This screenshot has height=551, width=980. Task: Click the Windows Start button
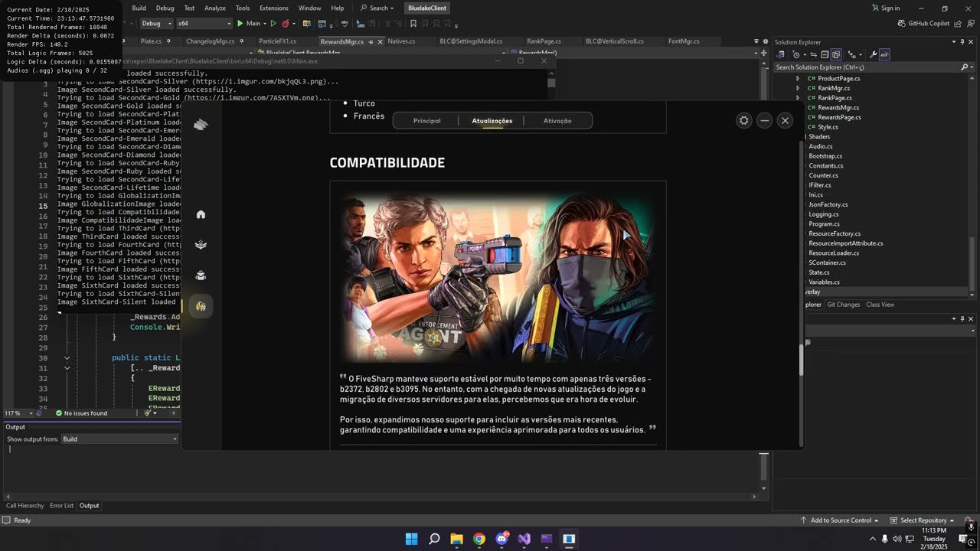click(411, 539)
